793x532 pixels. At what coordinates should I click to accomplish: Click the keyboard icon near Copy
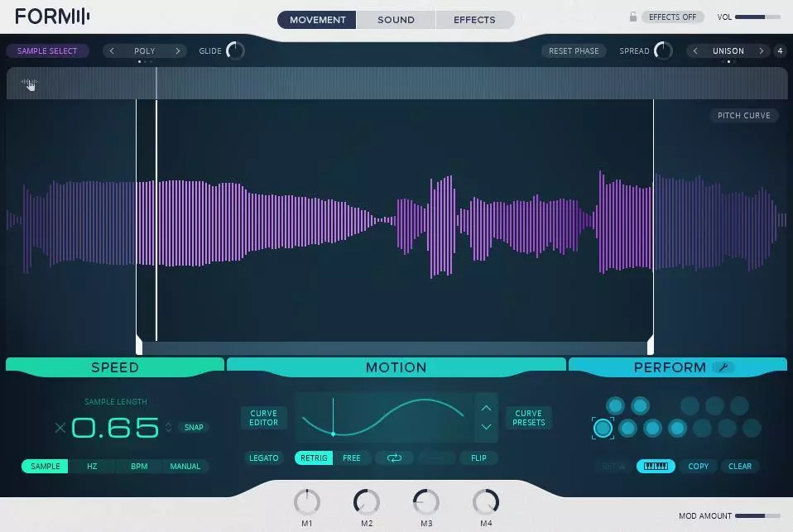[656, 466]
